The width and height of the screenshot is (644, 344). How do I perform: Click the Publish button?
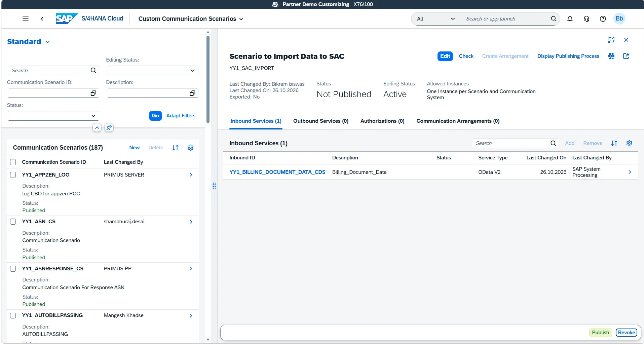coord(601,333)
